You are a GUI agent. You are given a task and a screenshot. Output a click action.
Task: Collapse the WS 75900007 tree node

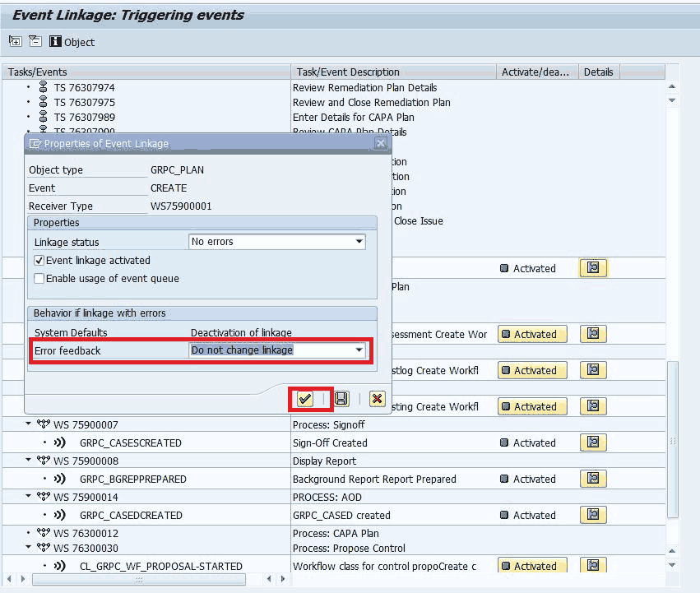pos(28,424)
